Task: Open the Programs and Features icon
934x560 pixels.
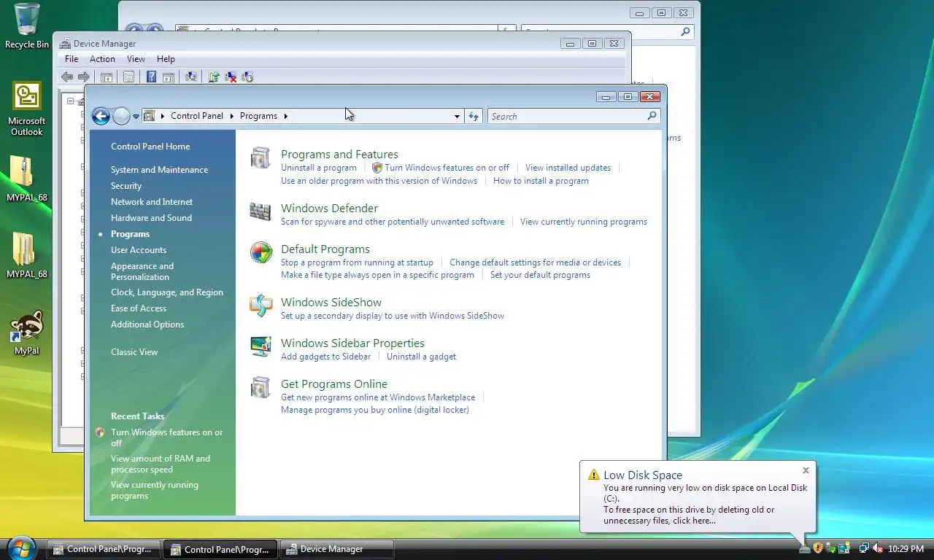Action: coord(260,157)
